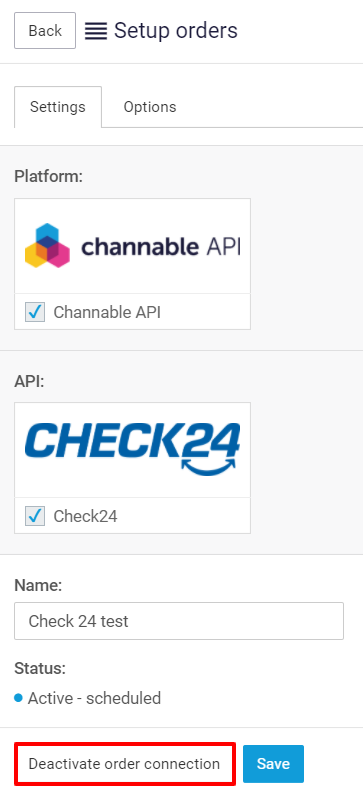The image size is (363, 795).
Task: Focus the Name field containing Check 24 test
Action: pyautogui.click(x=179, y=621)
